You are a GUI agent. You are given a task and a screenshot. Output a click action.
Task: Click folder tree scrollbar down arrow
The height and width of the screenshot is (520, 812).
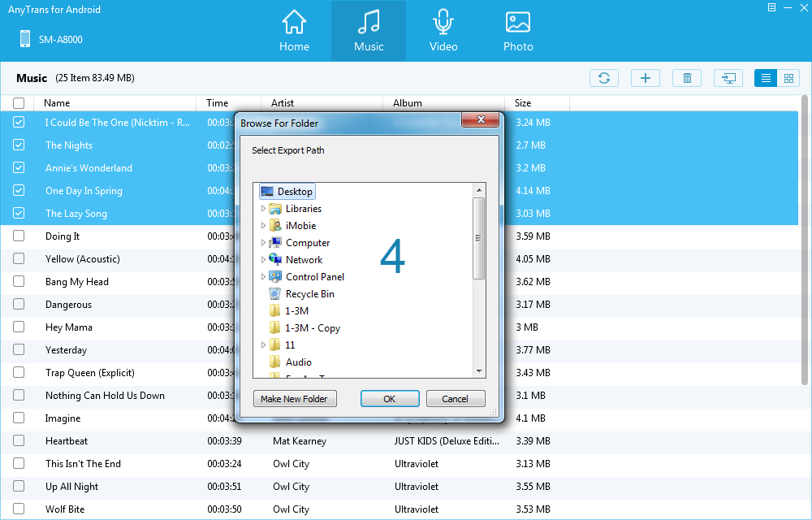tap(479, 370)
